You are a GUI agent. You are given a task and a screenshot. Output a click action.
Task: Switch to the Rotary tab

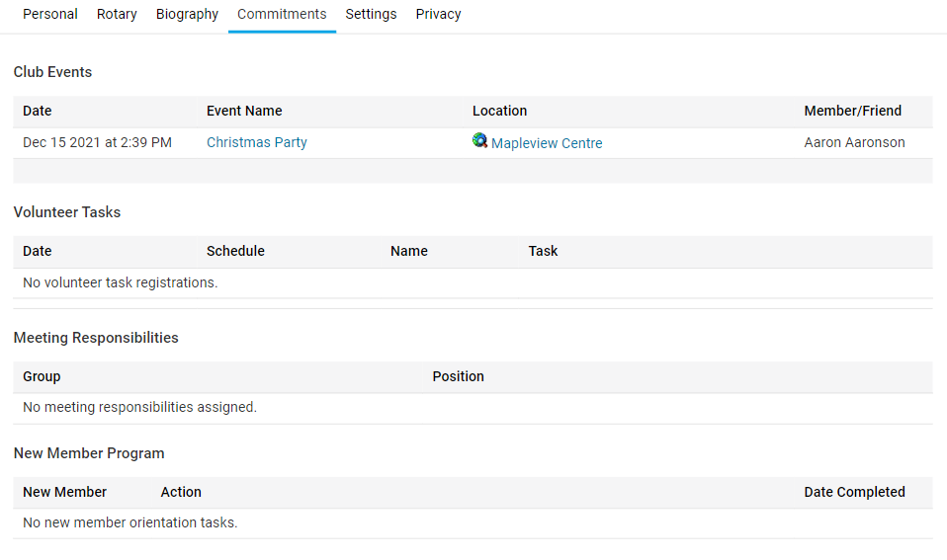[x=117, y=15]
